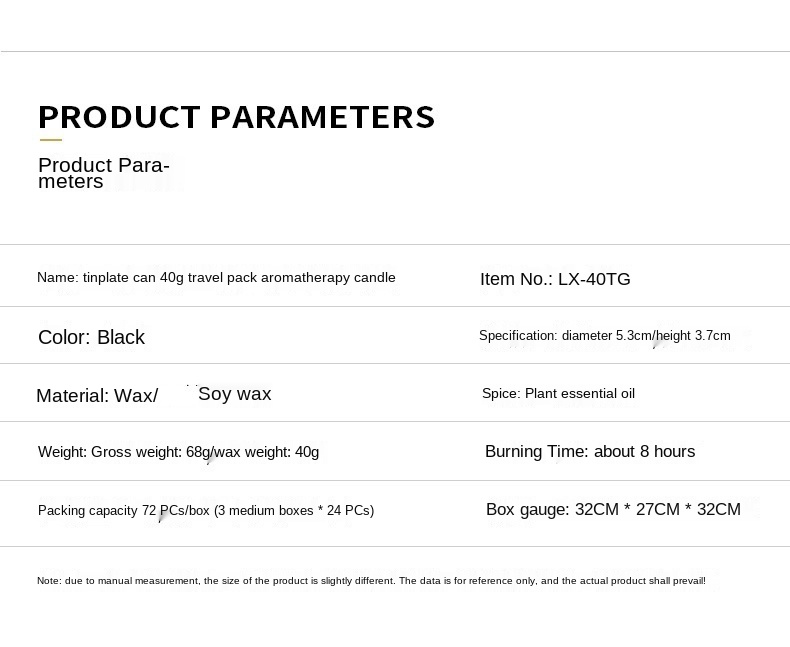Click the Burning Time label
790x647 pixels.
point(537,452)
